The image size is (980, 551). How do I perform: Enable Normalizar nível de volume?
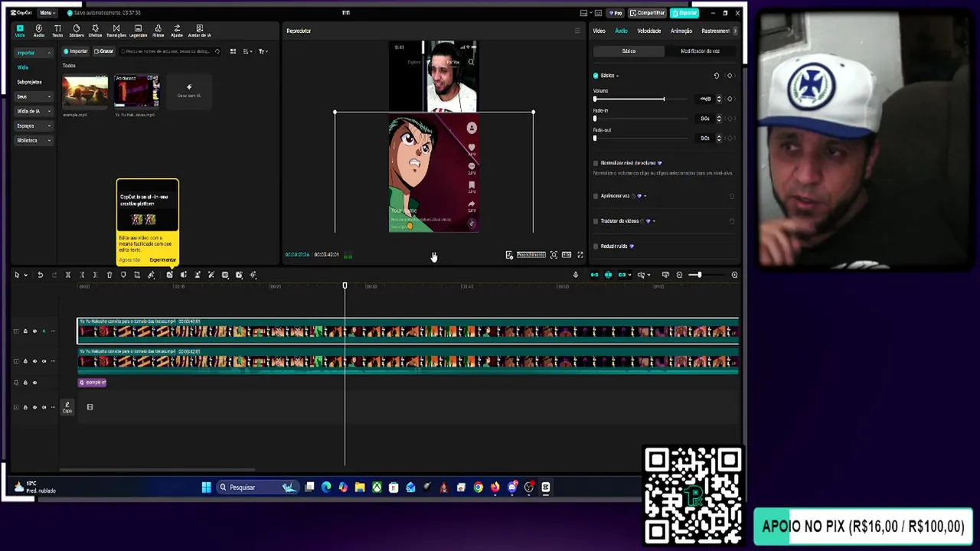coord(596,163)
